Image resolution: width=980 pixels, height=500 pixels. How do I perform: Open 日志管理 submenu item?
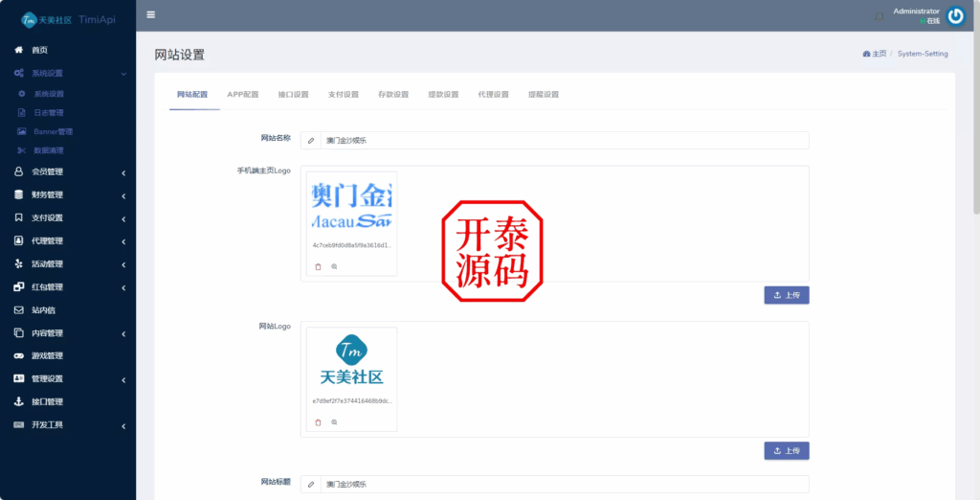coord(49,113)
